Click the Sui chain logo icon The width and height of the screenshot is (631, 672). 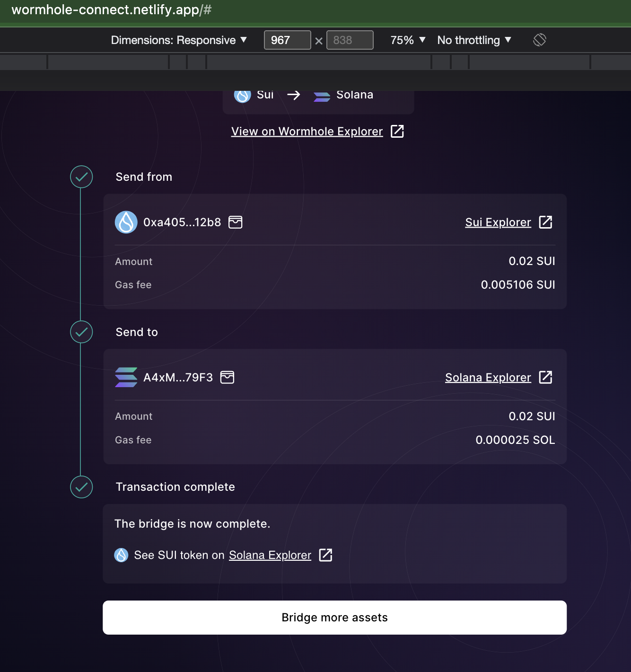point(242,95)
